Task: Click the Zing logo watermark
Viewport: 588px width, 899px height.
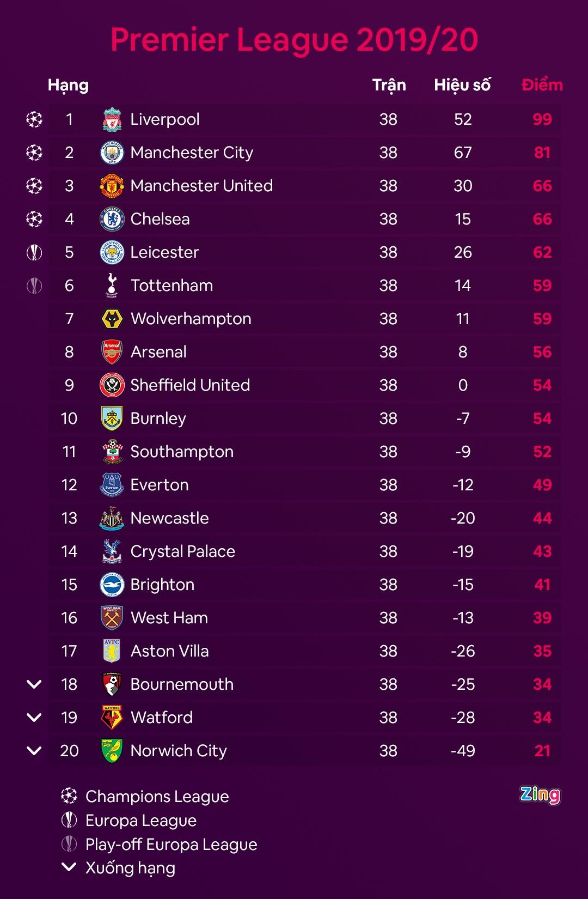Action: [x=540, y=795]
